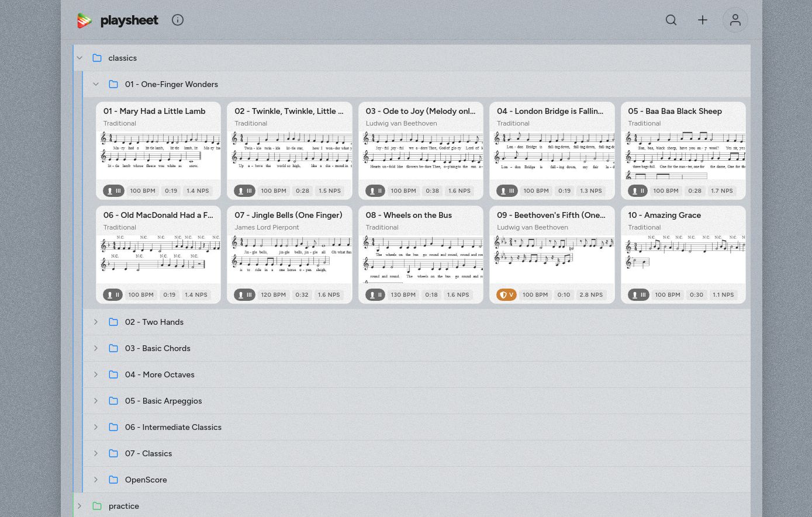Click 120 BPM tag on Jingle Bells

coord(274,295)
